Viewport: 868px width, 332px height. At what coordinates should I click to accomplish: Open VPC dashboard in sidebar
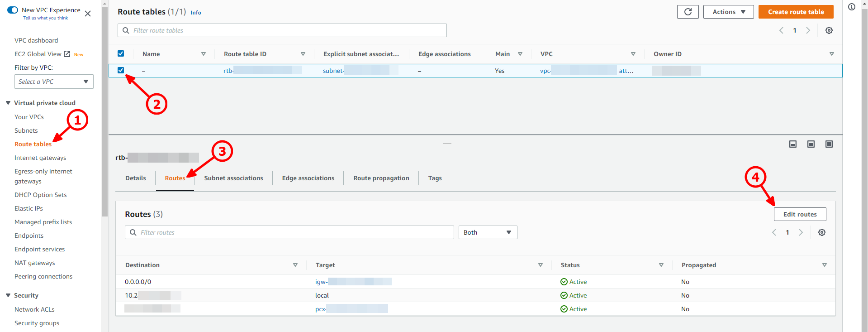pos(36,40)
